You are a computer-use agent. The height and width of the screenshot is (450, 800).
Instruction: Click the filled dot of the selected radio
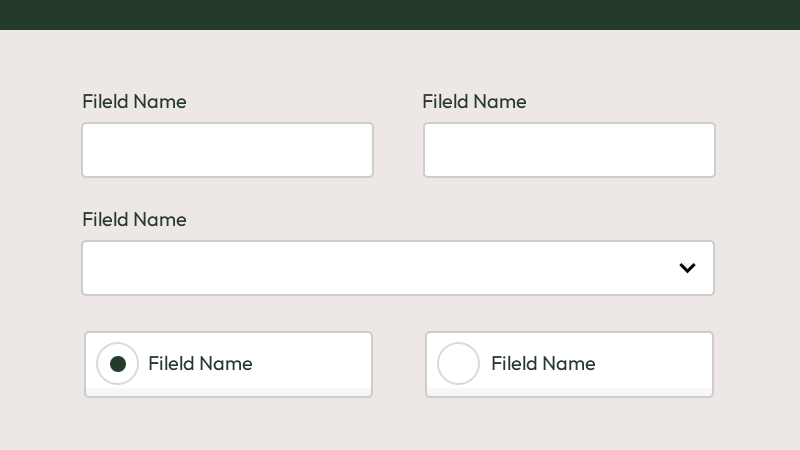[x=118, y=364]
